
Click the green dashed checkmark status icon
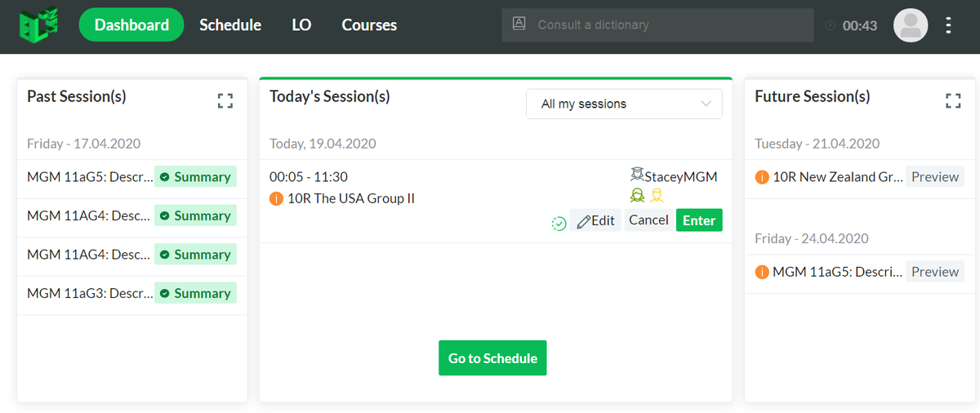(559, 223)
